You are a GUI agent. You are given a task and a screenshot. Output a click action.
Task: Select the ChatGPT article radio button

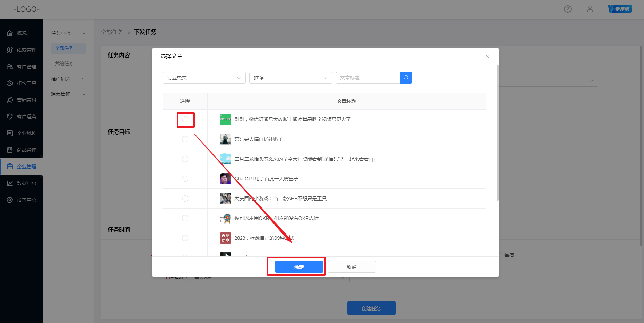click(185, 179)
